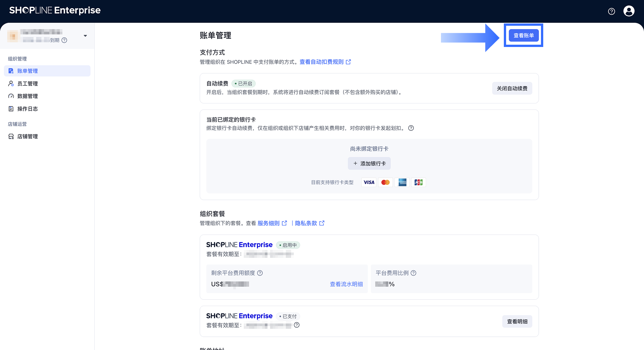The width and height of the screenshot is (644, 350).
Task: Click the American Express card type icon
Action: [x=402, y=183]
